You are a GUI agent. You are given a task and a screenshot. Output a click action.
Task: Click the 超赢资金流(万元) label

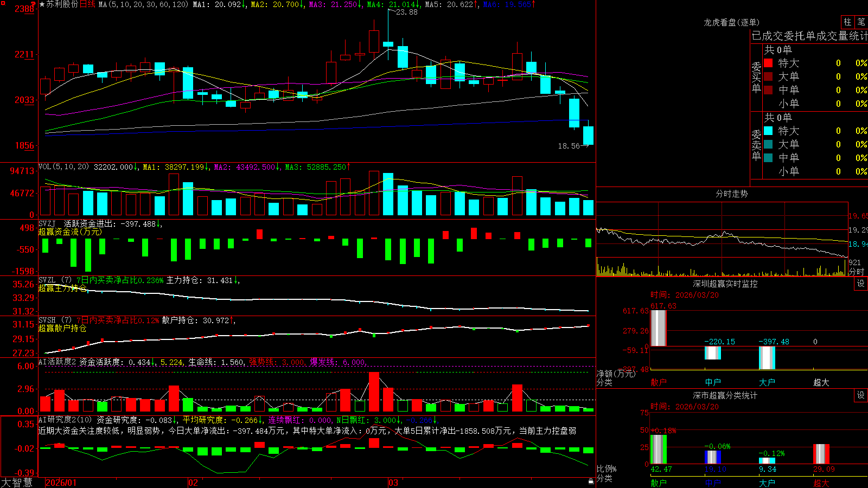coord(70,232)
